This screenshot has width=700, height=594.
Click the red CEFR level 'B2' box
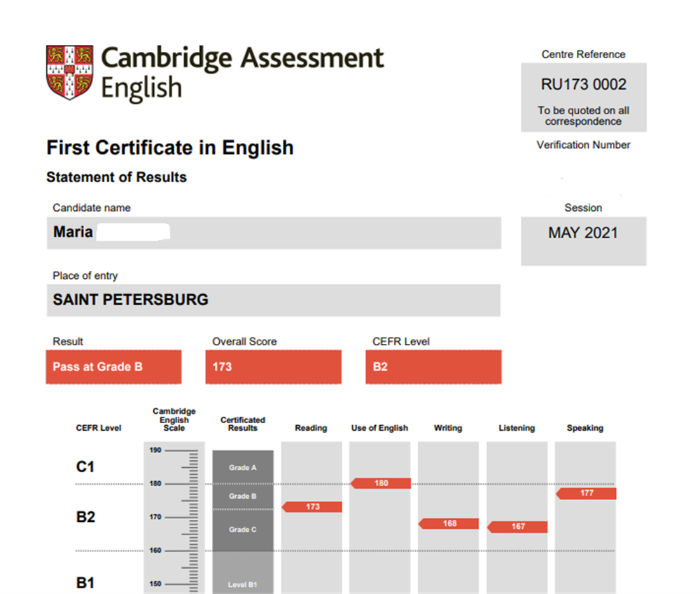(x=433, y=366)
